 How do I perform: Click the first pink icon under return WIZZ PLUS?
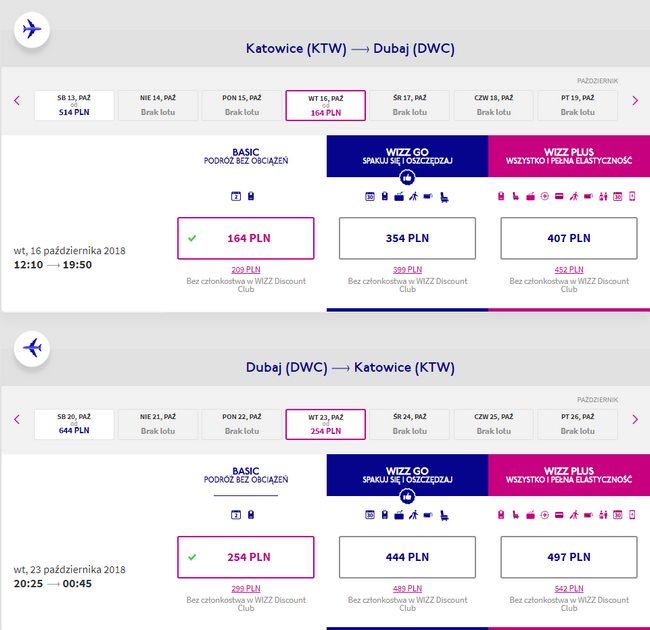coord(500,515)
